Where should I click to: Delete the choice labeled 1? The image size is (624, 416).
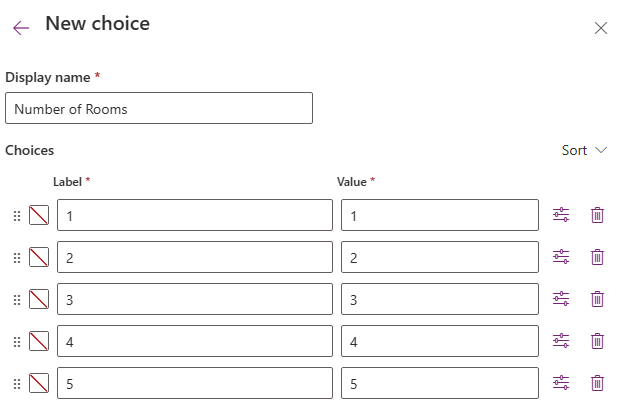[597, 215]
